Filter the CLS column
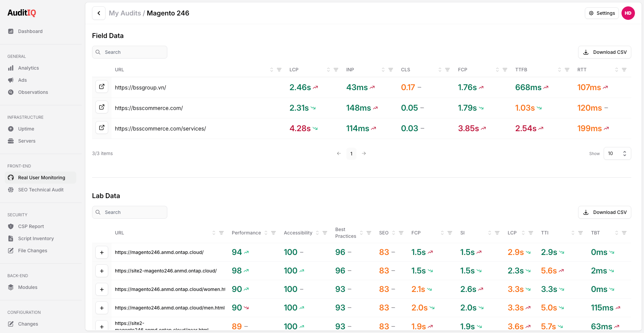644x333 pixels. pos(447,70)
